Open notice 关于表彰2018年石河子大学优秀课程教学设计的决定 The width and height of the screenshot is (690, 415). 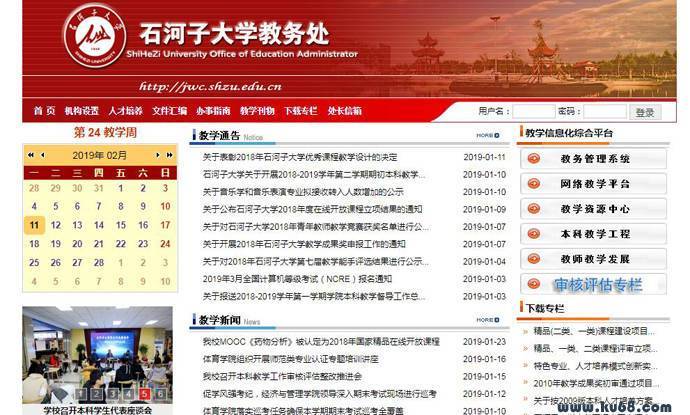point(300,157)
